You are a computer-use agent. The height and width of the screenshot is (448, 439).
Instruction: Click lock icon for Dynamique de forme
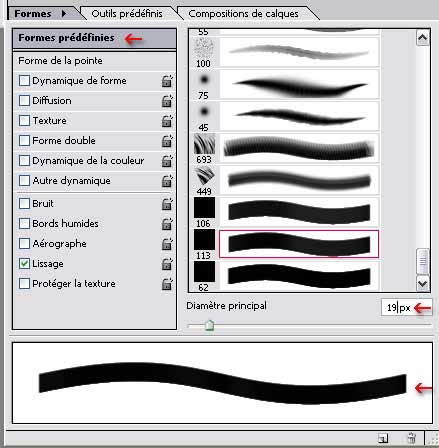pos(167,81)
